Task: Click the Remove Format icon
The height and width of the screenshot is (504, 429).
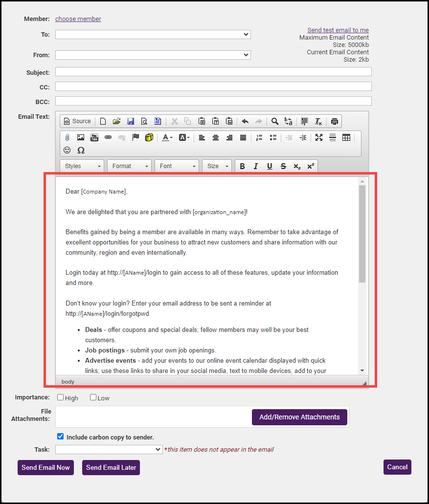Action: pyautogui.click(x=318, y=121)
